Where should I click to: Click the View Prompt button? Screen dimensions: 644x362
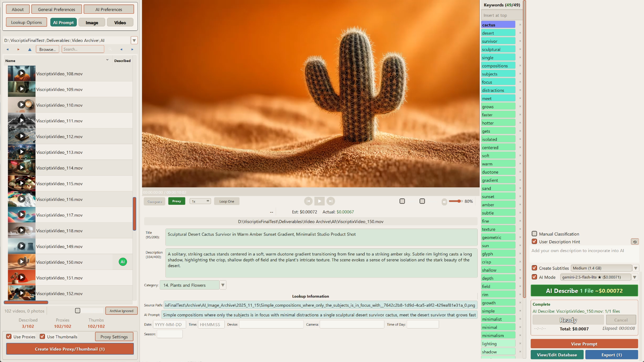(x=584, y=344)
